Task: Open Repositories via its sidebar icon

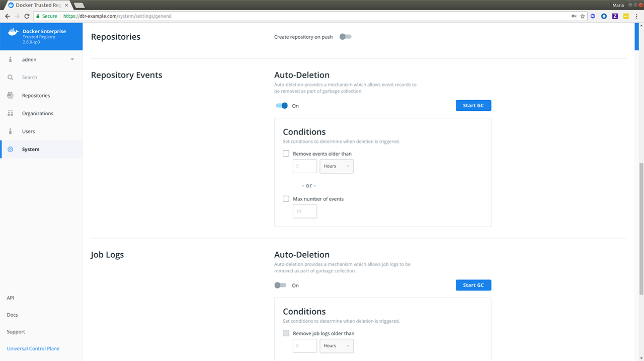Action: [x=11, y=96]
